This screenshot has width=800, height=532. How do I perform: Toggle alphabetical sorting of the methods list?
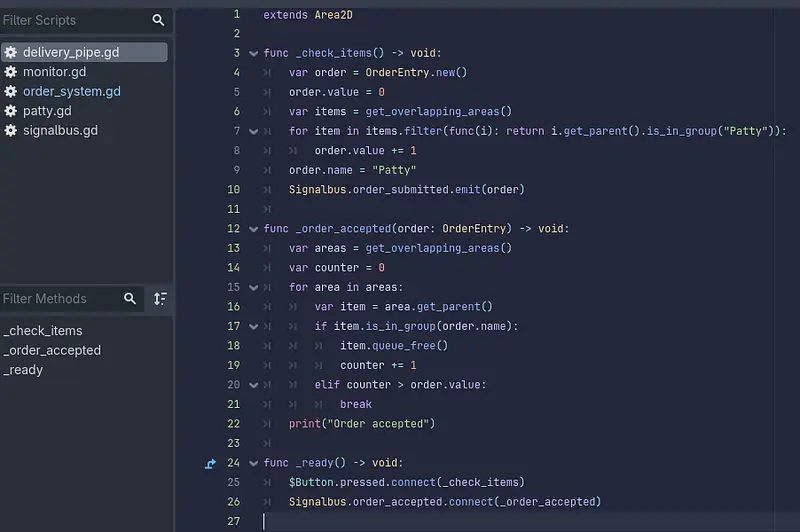(x=160, y=299)
